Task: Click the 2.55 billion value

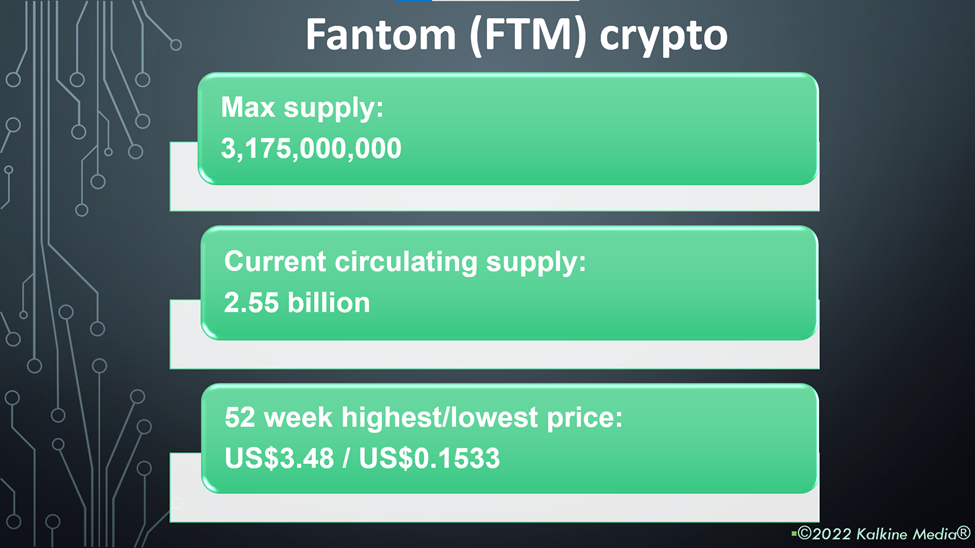Action: coord(297,303)
